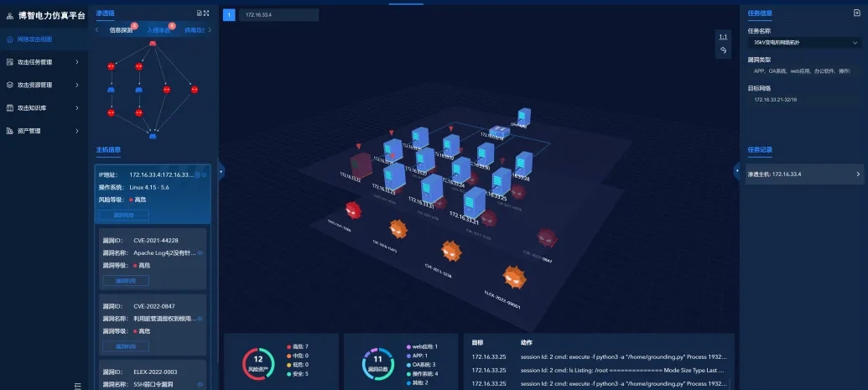868x390 pixels.
Task: Open the 任务名称 dropdown showing 35kV
Action: click(x=803, y=42)
